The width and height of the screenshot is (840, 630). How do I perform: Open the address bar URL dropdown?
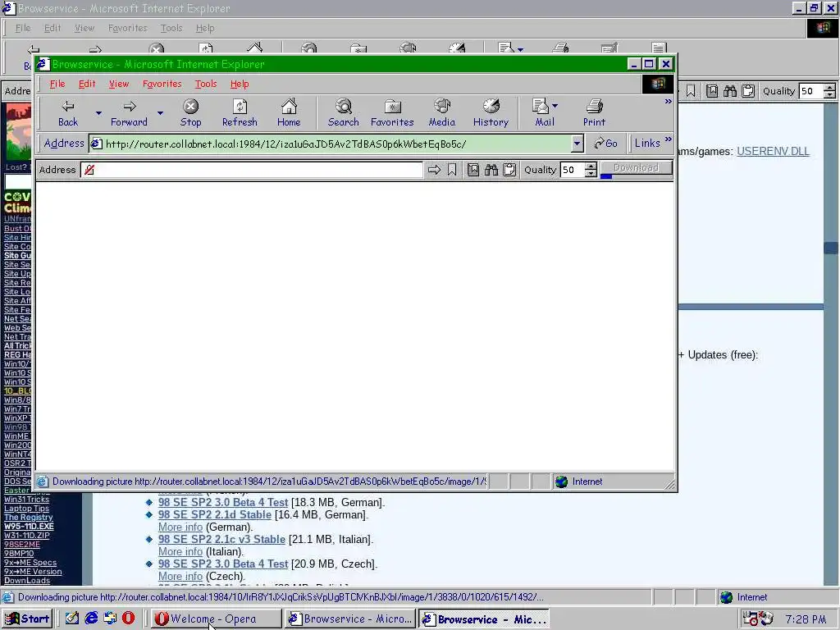pos(577,144)
